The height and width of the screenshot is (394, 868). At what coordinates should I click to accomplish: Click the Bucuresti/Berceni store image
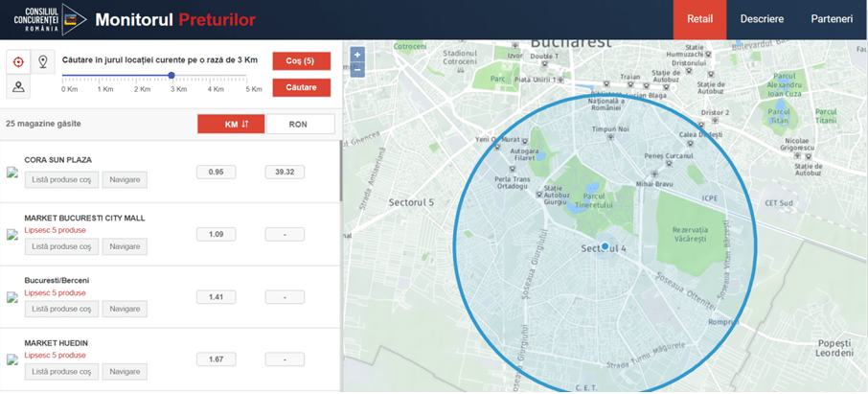point(12,297)
